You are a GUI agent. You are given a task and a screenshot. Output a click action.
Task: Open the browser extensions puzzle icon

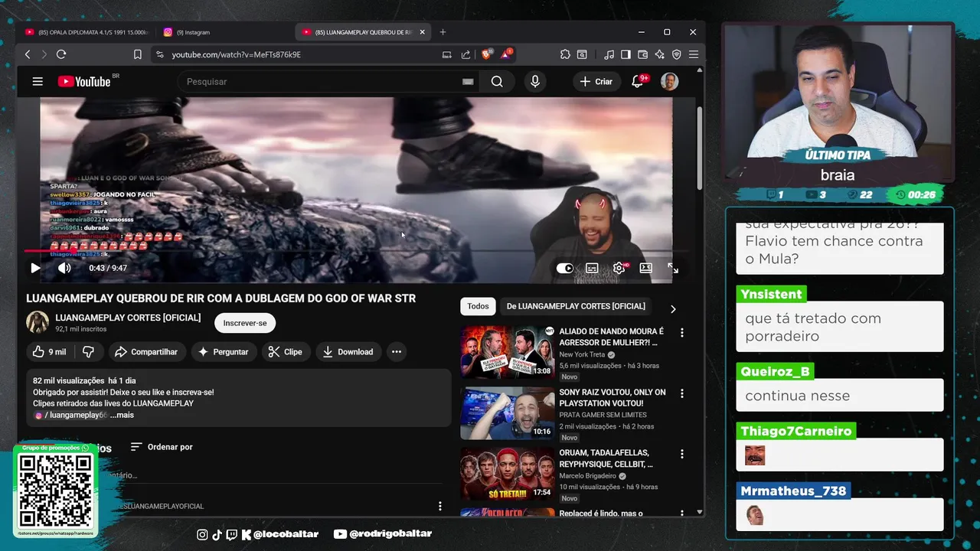pos(565,54)
